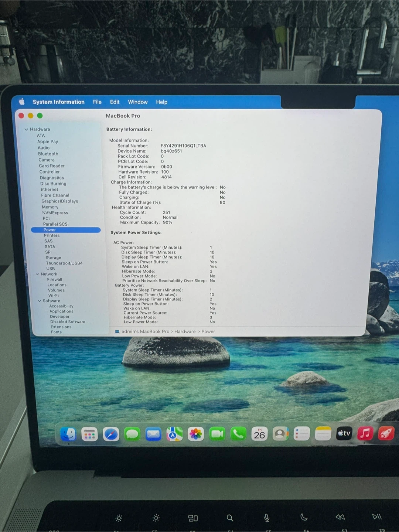Collapse the Software section
Screen dimensions: 399x532
[40, 301]
